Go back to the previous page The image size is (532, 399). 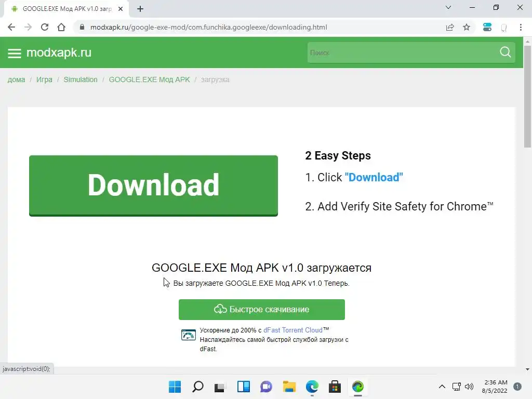tap(11, 27)
